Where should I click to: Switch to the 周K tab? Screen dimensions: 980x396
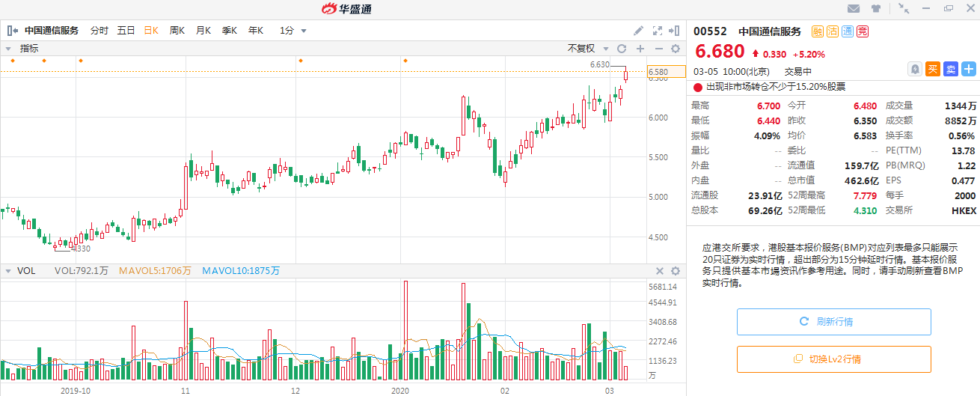[x=177, y=31]
